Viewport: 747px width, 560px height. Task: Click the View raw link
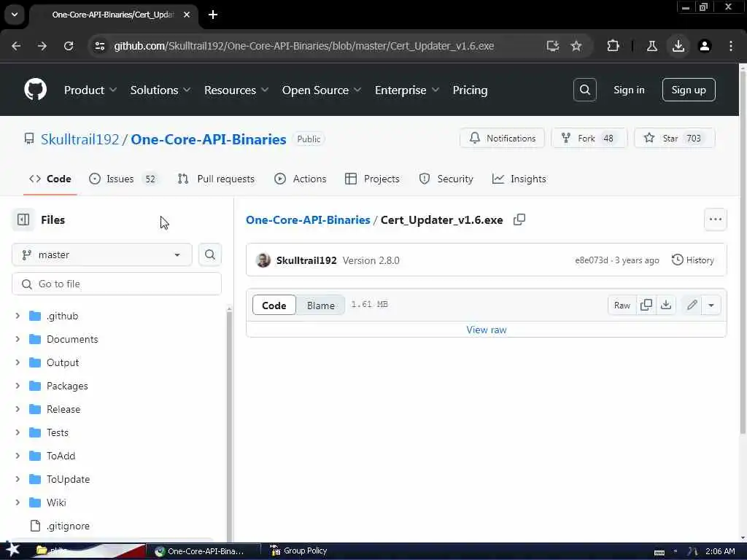486,330
